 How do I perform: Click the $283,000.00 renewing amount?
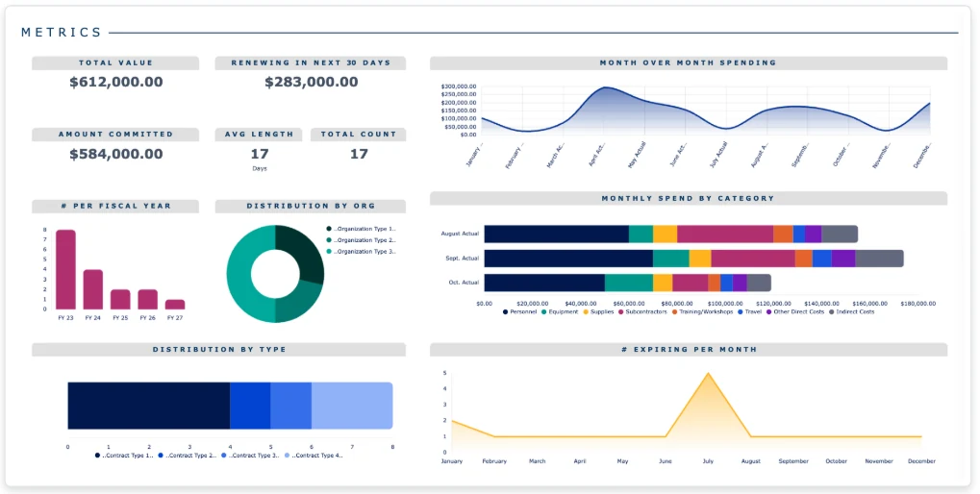312,82
